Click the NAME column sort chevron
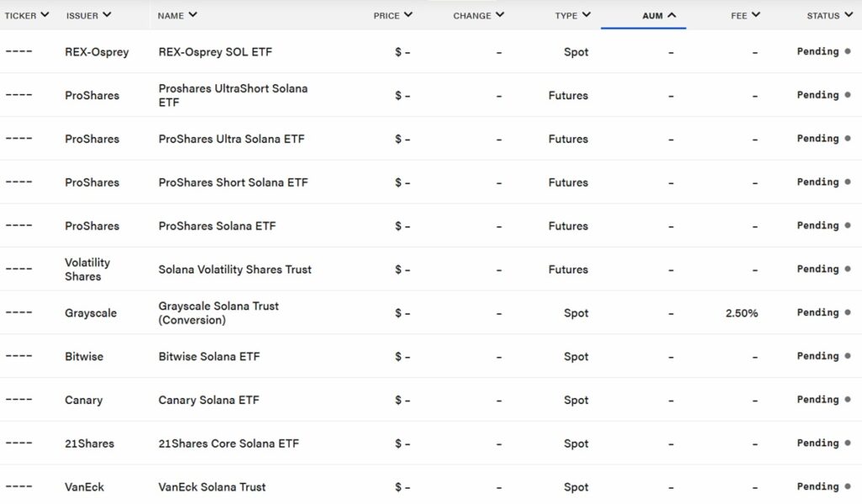 pos(193,14)
